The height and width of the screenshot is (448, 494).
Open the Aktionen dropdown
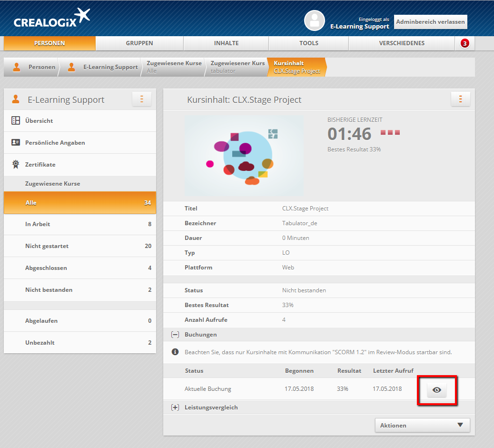[422, 425]
